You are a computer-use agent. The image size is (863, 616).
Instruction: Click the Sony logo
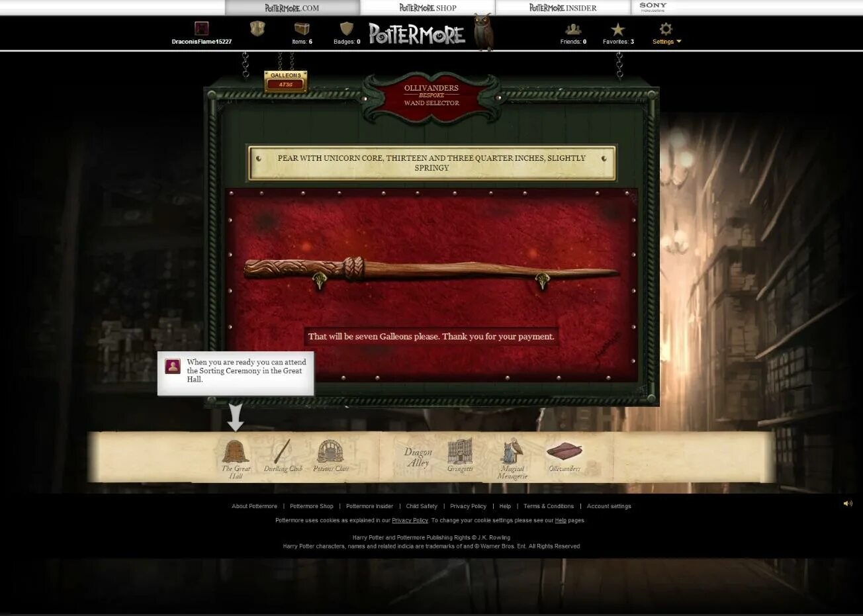[653, 7]
